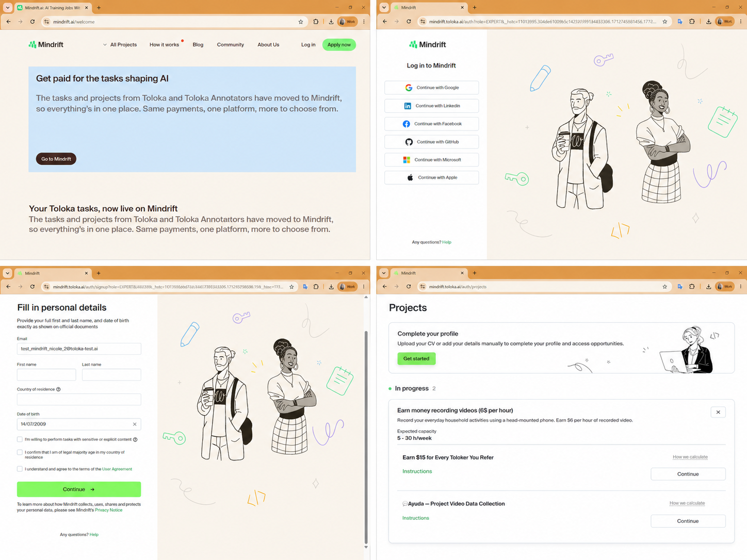Continue with GitHub
747x560 pixels.
(432, 142)
